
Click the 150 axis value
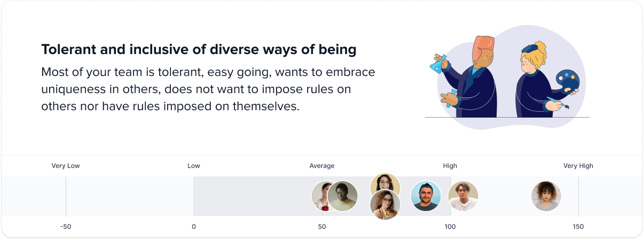coord(578,227)
